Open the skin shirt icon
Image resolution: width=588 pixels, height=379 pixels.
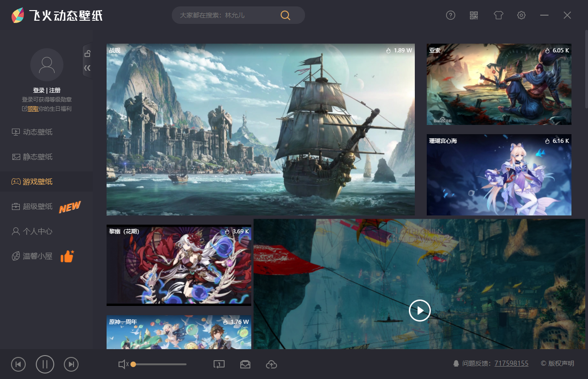498,15
